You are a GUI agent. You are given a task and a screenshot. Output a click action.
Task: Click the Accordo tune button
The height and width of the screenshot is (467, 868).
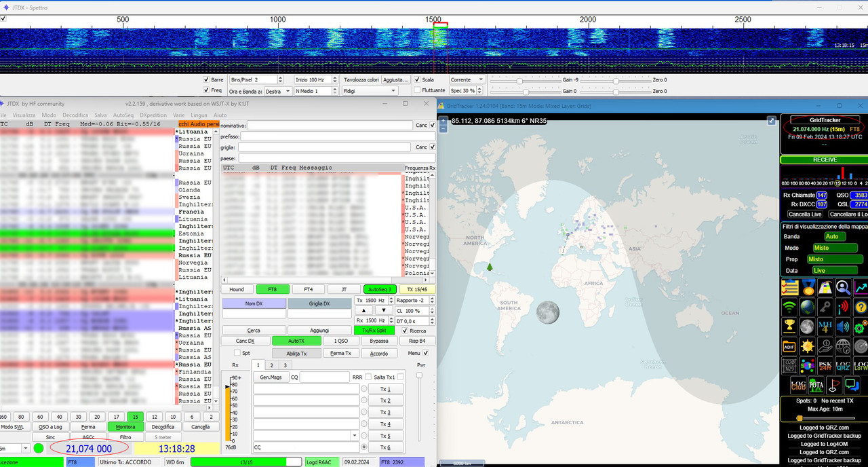(x=379, y=353)
